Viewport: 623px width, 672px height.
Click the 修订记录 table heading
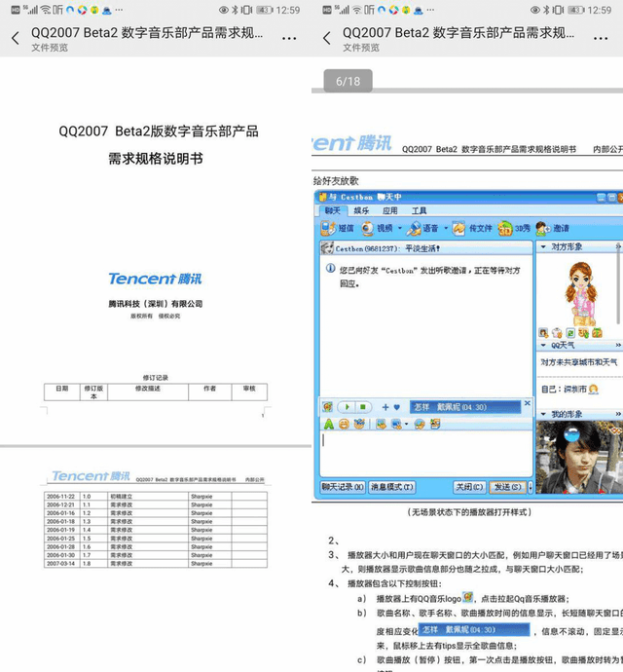pos(156,378)
